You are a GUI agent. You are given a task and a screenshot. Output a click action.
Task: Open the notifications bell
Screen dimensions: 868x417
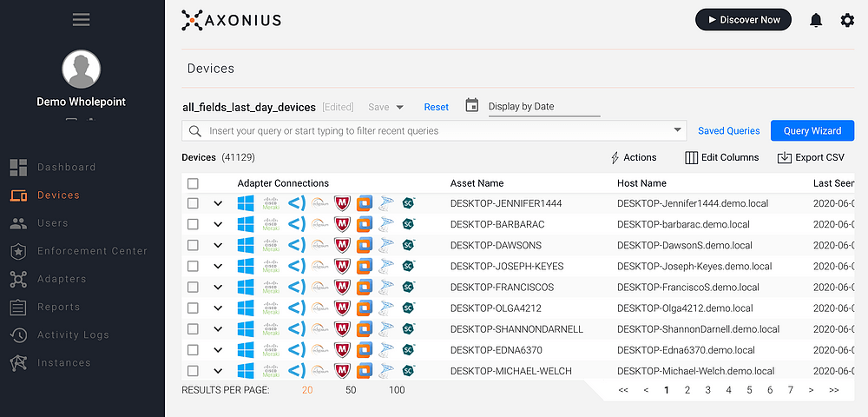coord(816,21)
